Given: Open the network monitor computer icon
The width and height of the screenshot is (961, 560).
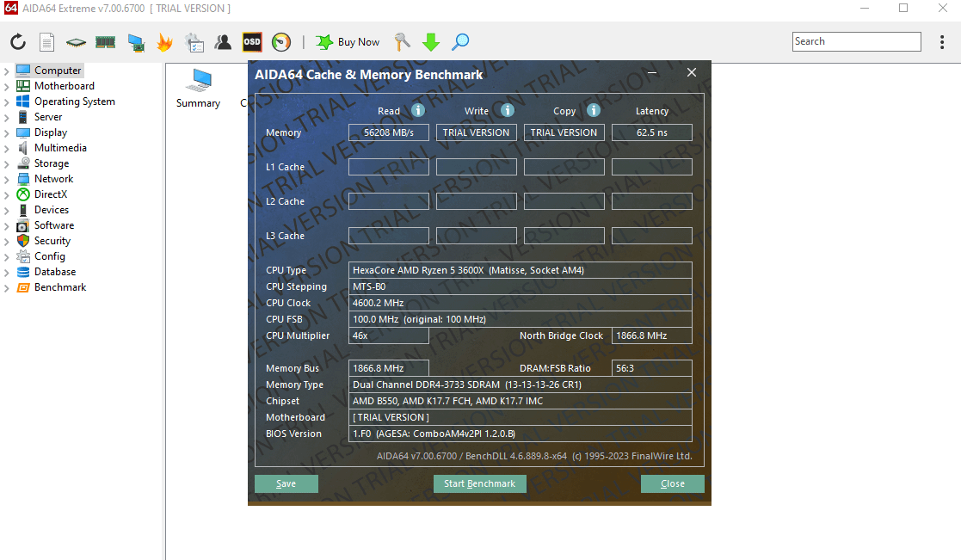Looking at the screenshot, I should (x=135, y=41).
